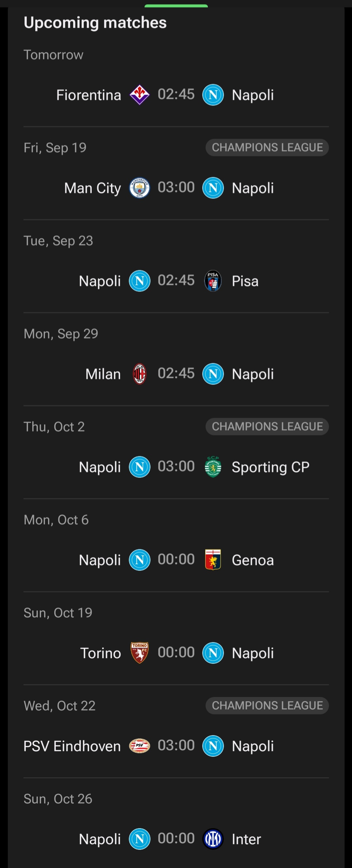Open the Sporting CP team name

coord(270,467)
